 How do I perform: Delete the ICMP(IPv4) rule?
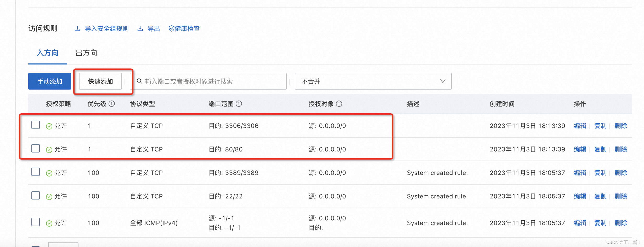(x=621, y=223)
